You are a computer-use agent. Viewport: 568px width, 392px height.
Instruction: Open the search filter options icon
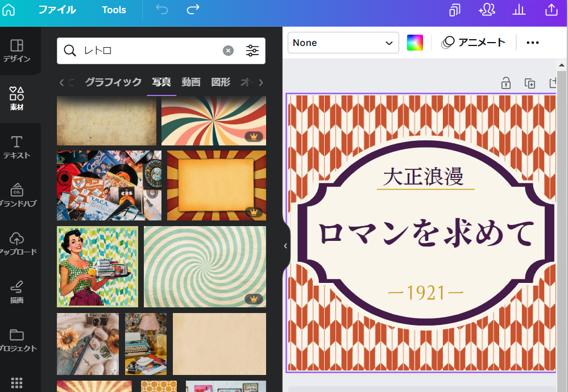click(252, 51)
